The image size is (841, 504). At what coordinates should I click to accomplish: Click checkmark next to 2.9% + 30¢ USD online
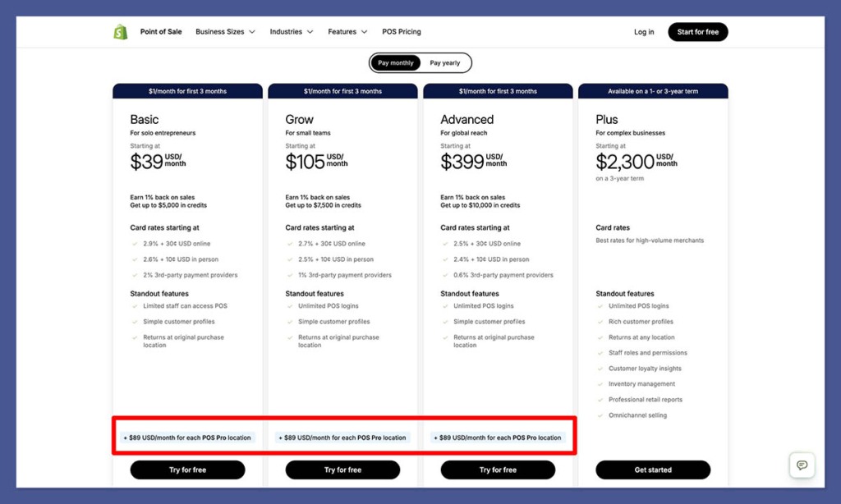135,244
